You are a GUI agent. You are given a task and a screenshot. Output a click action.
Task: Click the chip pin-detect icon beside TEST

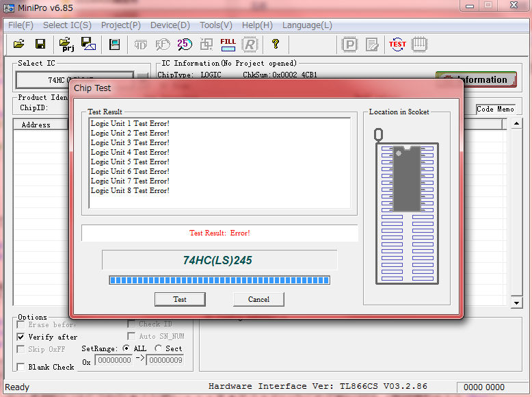point(419,44)
